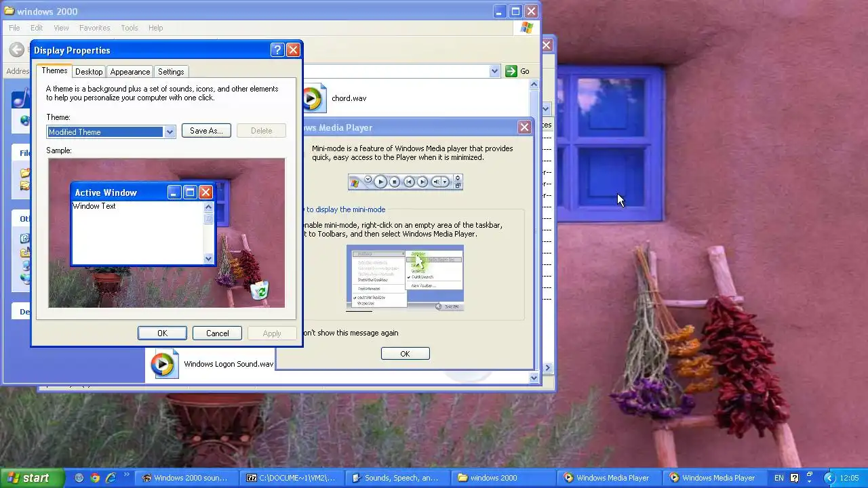Viewport: 868px width, 488px height.
Task: Click the taskbar clock showing 12:05
Action: (849, 478)
